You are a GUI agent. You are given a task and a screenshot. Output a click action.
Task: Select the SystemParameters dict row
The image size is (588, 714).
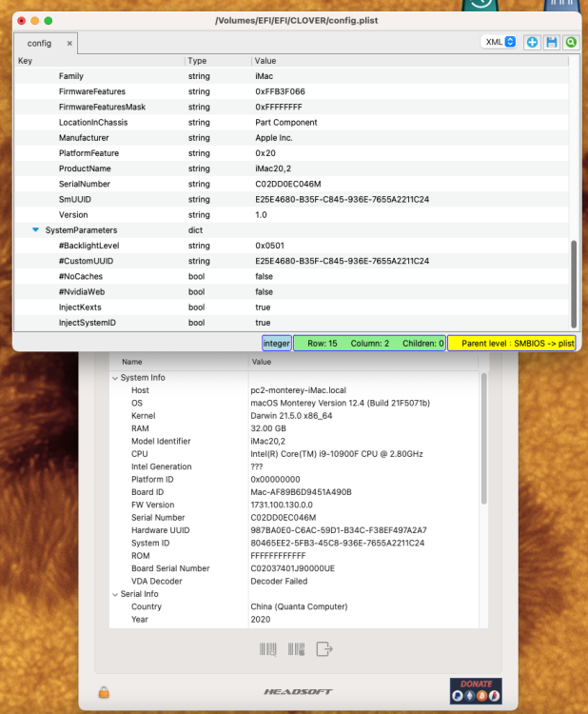click(291, 230)
